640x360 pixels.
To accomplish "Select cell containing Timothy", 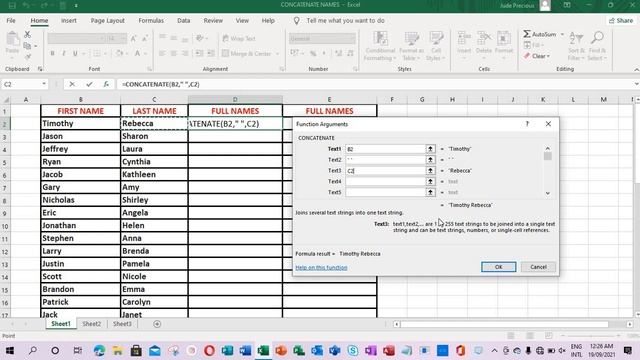I will coord(80,124).
